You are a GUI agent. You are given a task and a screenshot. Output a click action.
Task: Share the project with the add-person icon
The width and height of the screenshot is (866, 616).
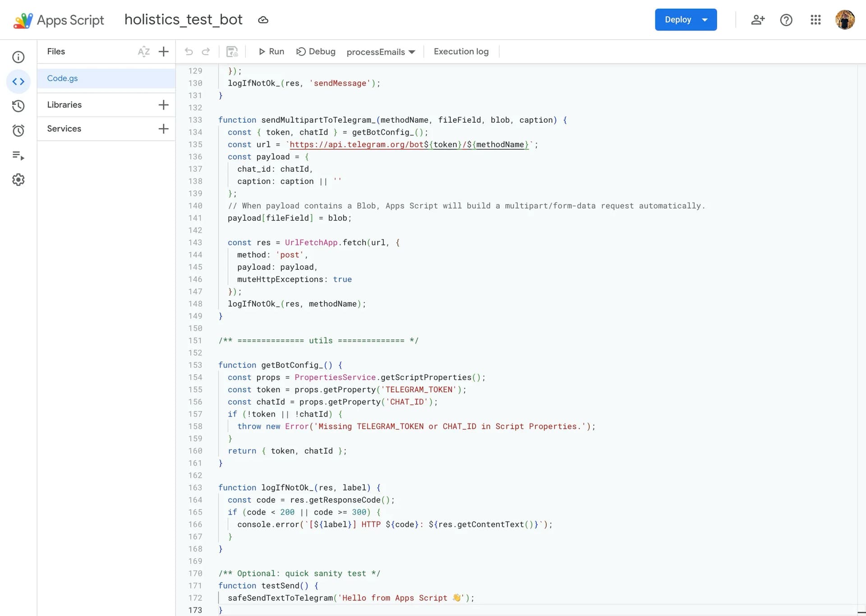pyautogui.click(x=757, y=20)
